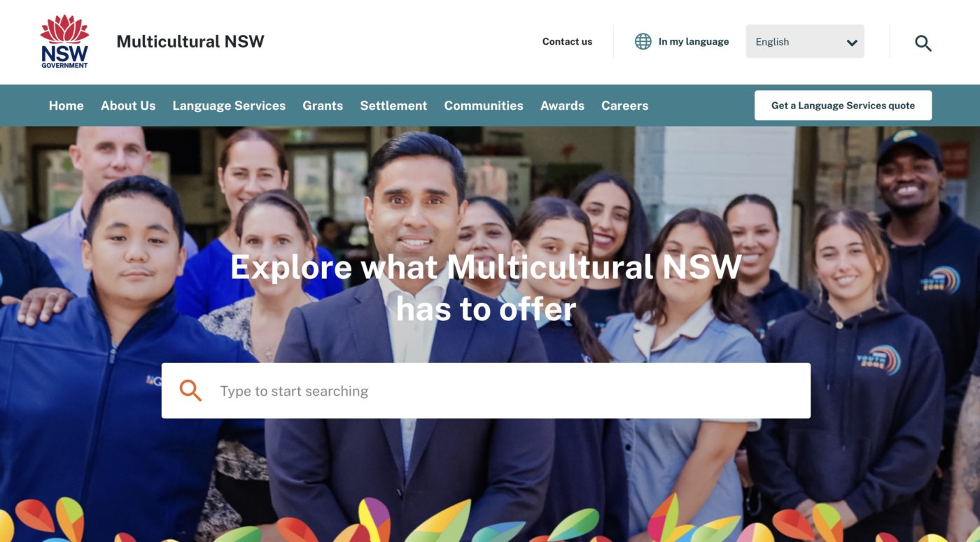
Task: Open search via header magnifier icon
Action: click(x=923, y=43)
